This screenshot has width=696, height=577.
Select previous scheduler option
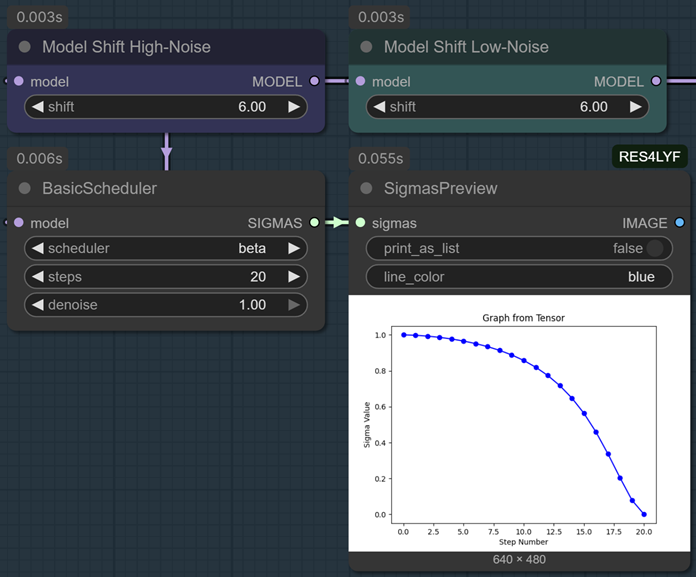[x=38, y=248]
